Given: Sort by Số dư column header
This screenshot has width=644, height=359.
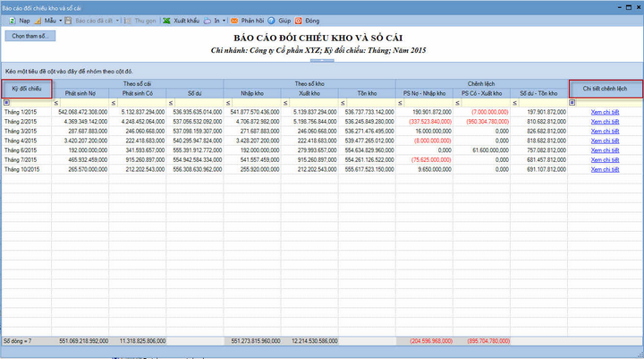Looking at the screenshot, I should coord(195,93).
